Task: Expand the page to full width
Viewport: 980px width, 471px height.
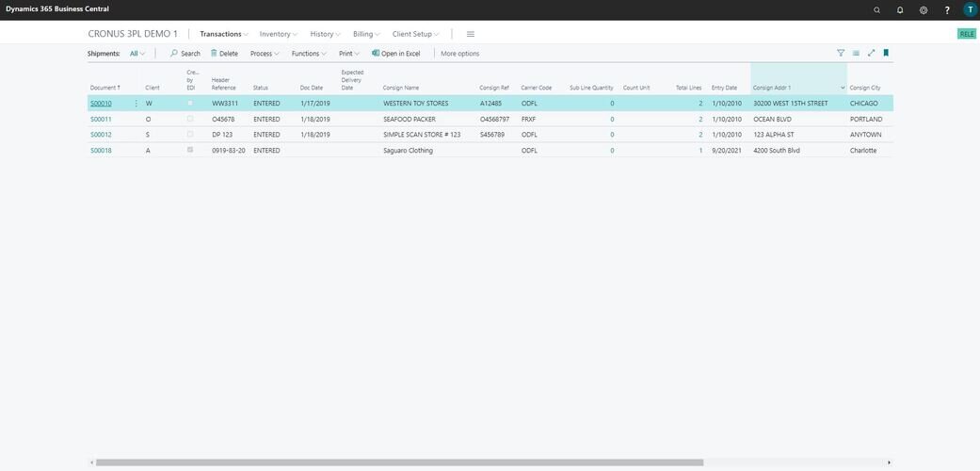Action: 871,54
